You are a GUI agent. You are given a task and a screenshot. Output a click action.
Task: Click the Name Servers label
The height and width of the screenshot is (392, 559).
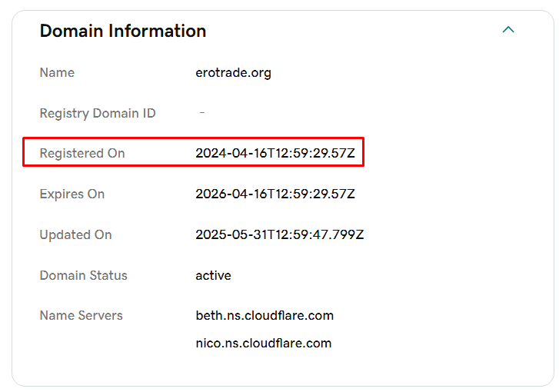coord(81,316)
